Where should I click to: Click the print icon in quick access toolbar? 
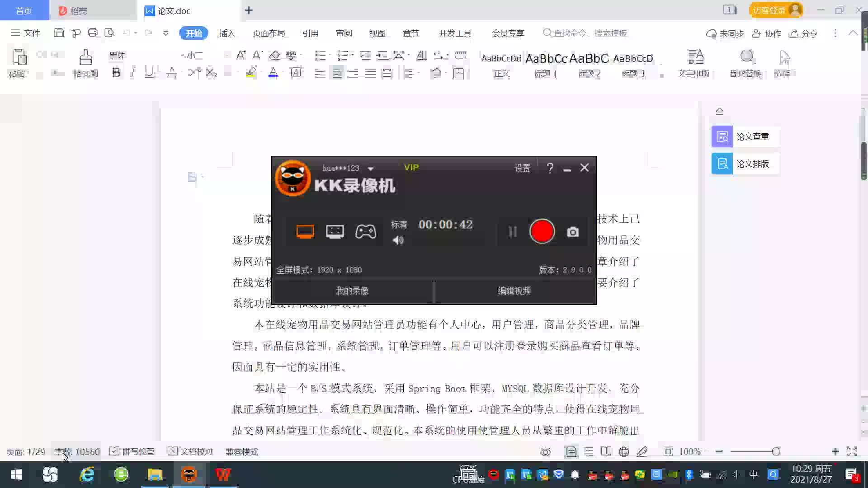[x=93, y=33]
